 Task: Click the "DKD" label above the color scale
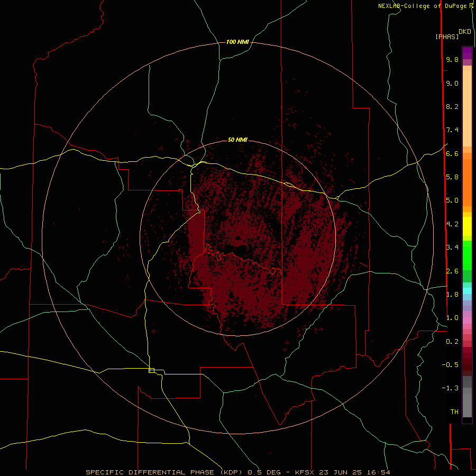point(465,32)
